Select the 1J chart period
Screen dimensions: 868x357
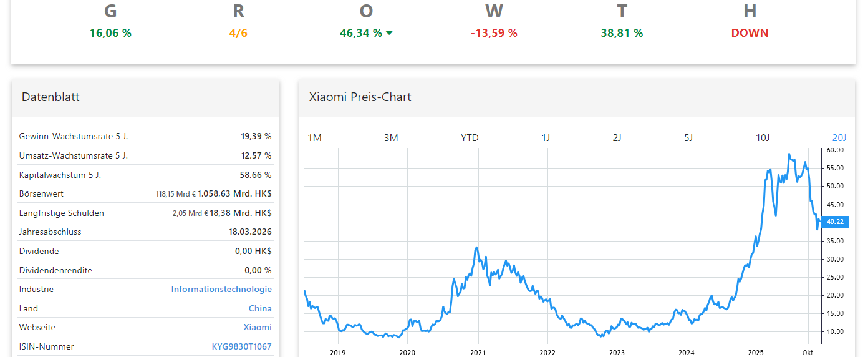(x=546, y=137)
